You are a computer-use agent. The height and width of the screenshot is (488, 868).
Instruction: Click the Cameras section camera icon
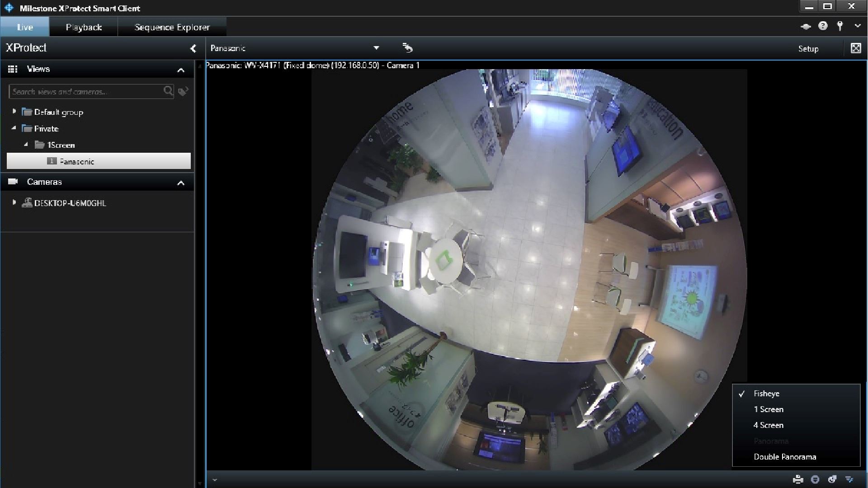point(13,182)
